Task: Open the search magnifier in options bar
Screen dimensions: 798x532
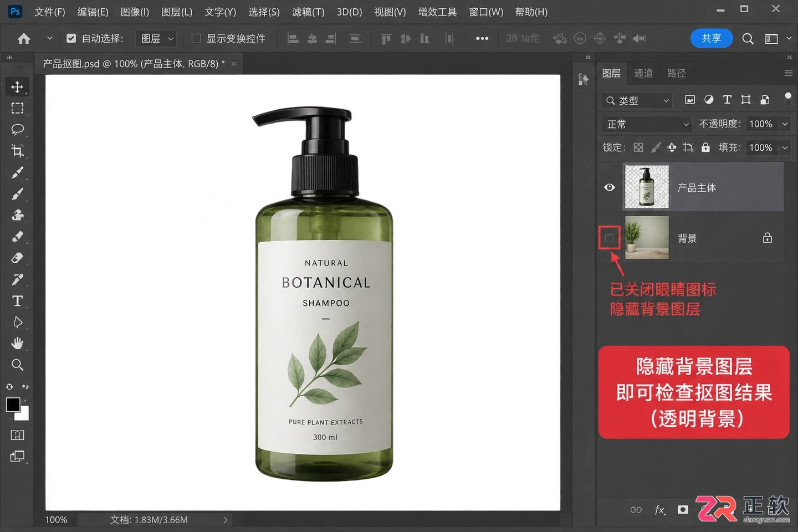Action: click(x=748, y=38)
